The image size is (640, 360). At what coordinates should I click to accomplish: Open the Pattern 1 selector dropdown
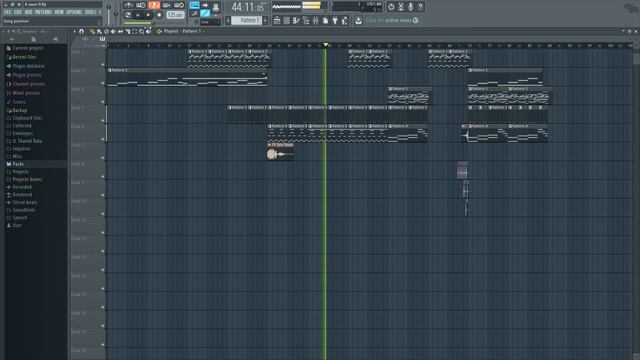[247, 20]
